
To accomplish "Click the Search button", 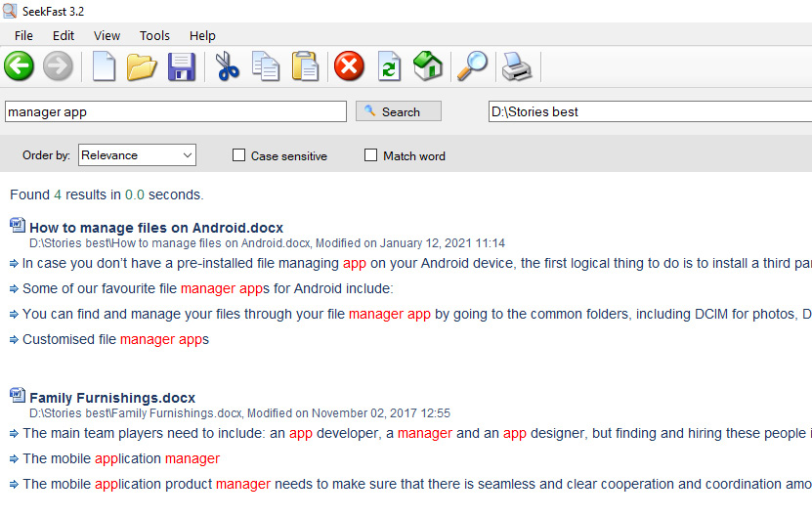I will [x=399, y=111].
